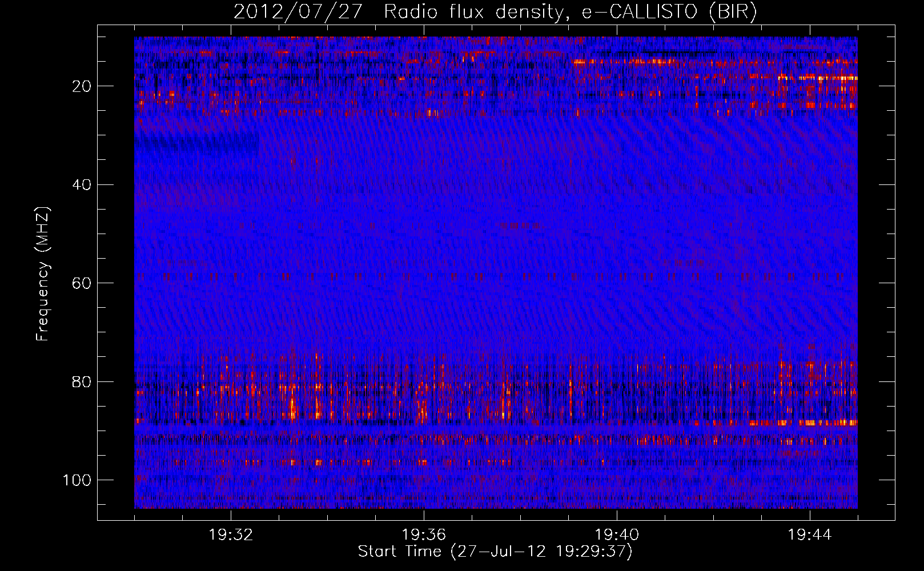This screenshot has height=571, width=924.
Task: Click the '19:40' time tick label
Action: coord(617,535)
